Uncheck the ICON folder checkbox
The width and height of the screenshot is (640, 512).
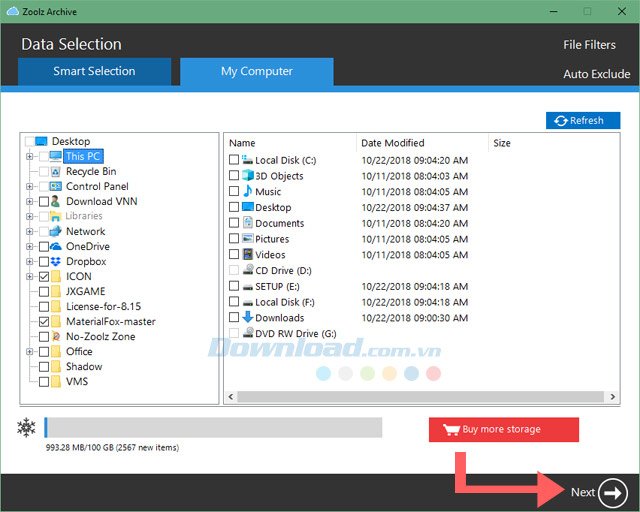44,277
